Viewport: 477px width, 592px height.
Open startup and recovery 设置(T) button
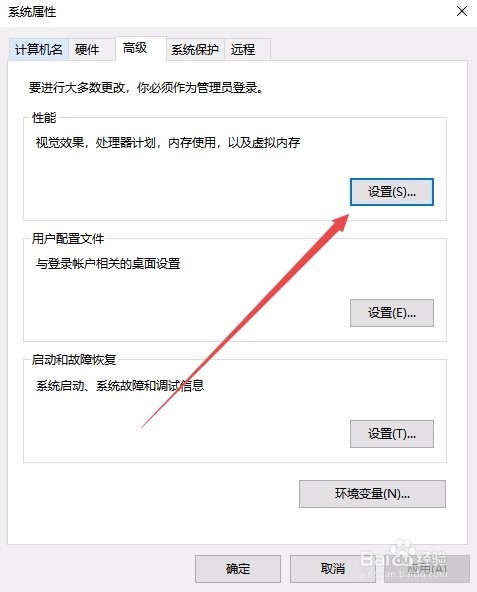(392, 434)
